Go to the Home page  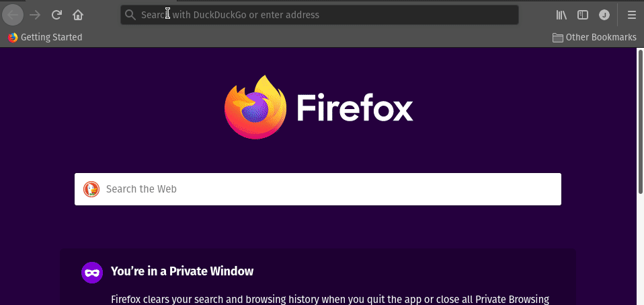pos(79,15)
